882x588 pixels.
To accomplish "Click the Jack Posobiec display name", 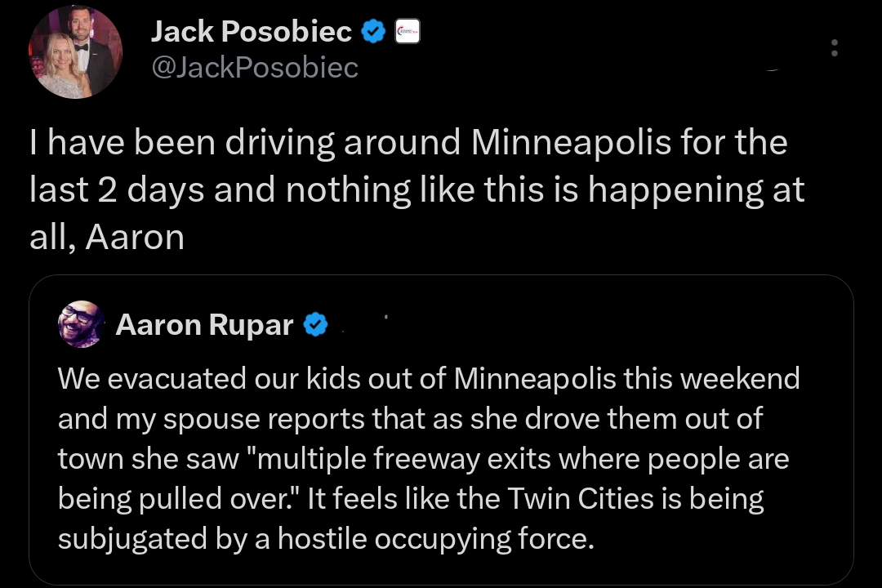I will pos(252,32).
